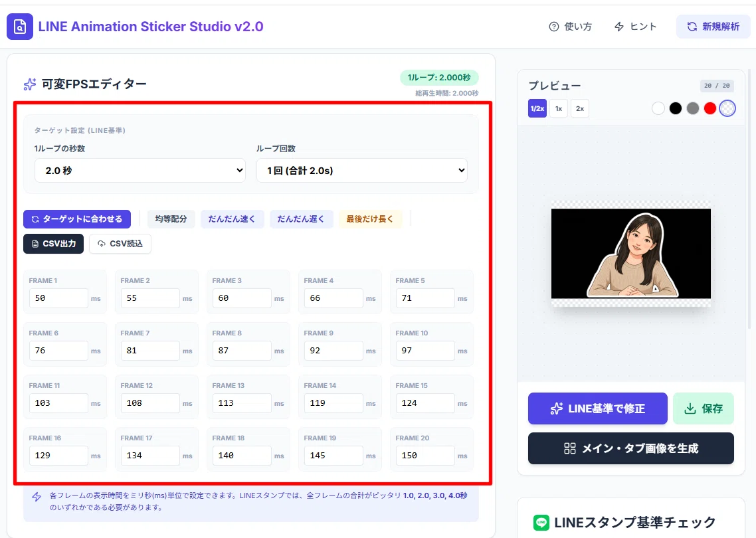Click the FRAME 4 duration field
The height and width of the screenshot is (538, 756).
[x=333, y=298]
